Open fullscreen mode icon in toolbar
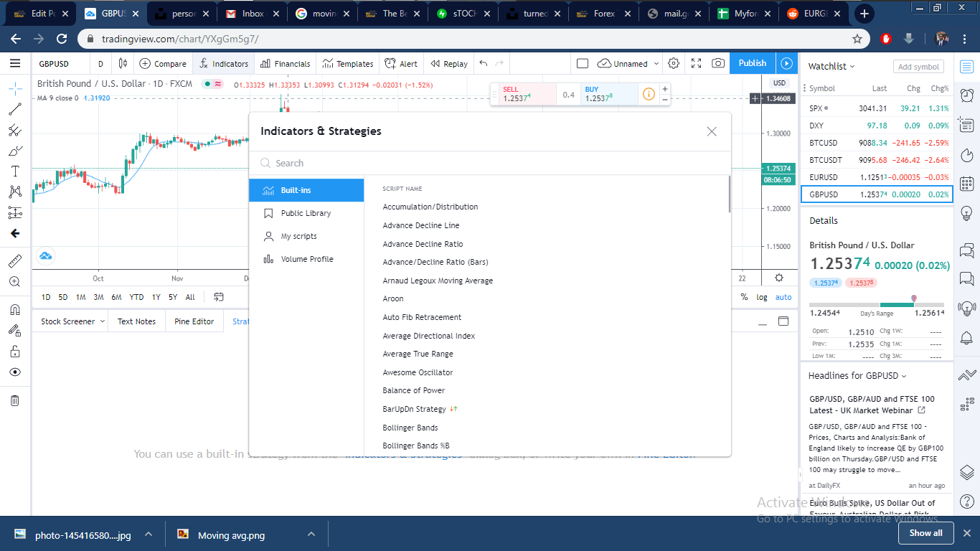This screenshot has width=980, height=551. [x=696, y=63]
